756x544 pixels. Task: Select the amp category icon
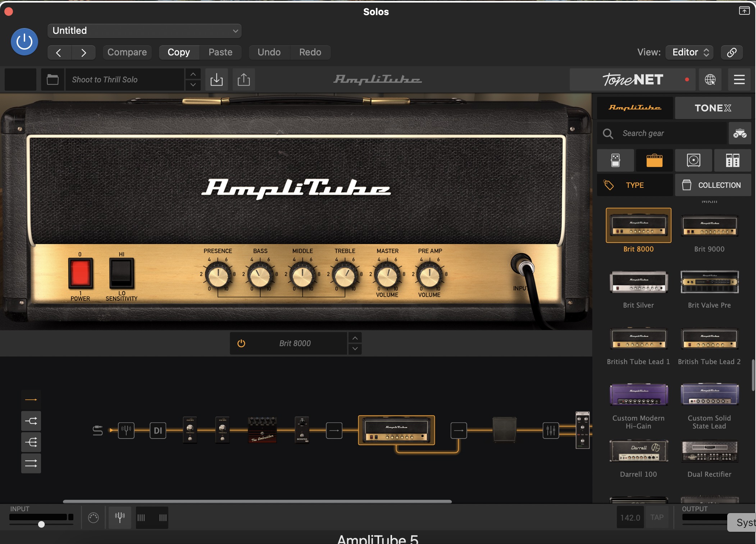pos(654,160)
